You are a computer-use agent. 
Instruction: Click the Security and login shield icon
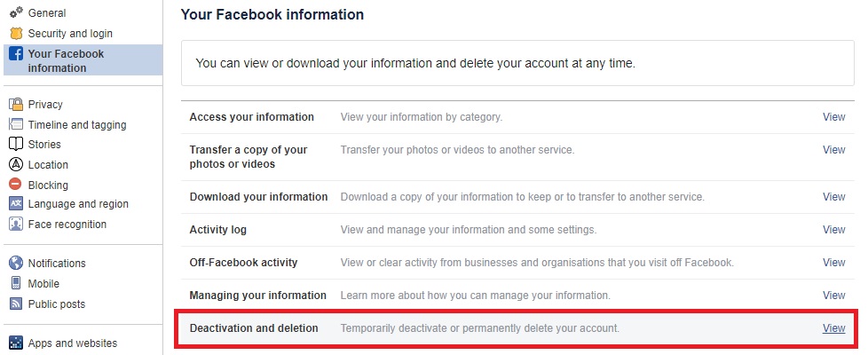point(15,34)
